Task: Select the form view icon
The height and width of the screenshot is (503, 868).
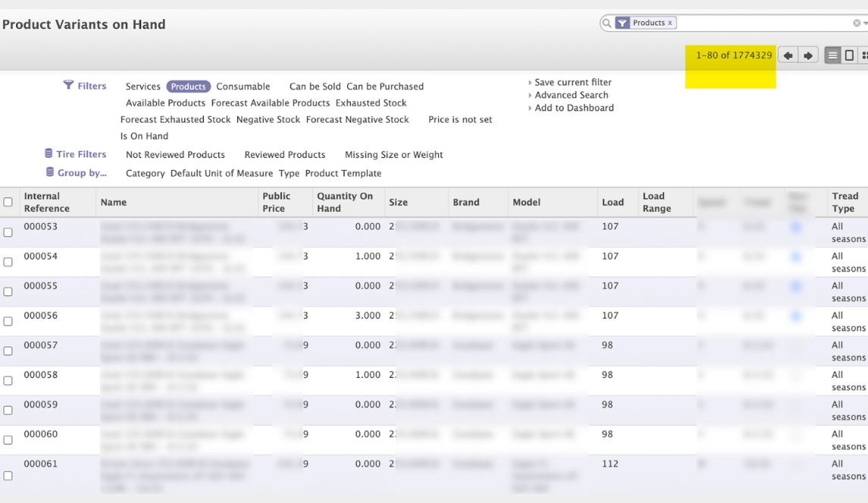Action: click(x=848, y=55)
